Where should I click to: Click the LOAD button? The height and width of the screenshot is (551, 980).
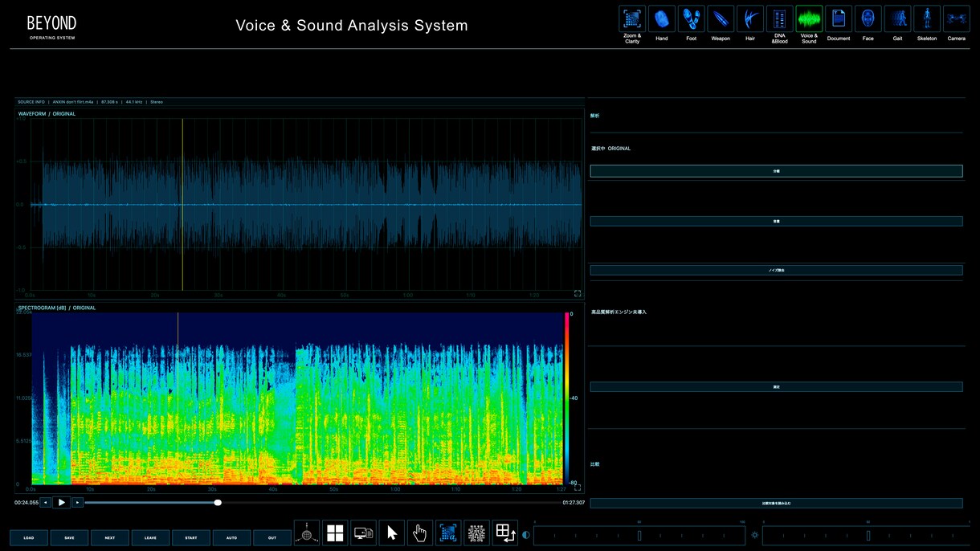pyautogui.click(x=29, y=538)
